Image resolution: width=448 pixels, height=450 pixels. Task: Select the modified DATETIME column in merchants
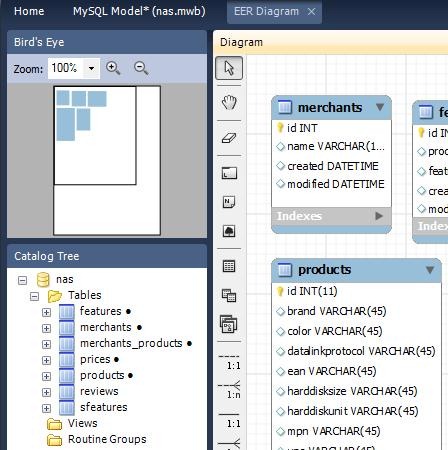331,184
